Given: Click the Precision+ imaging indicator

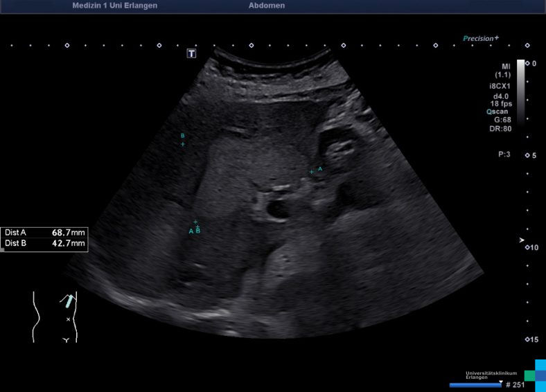Looking at the screenshot, I should (481, 39).
